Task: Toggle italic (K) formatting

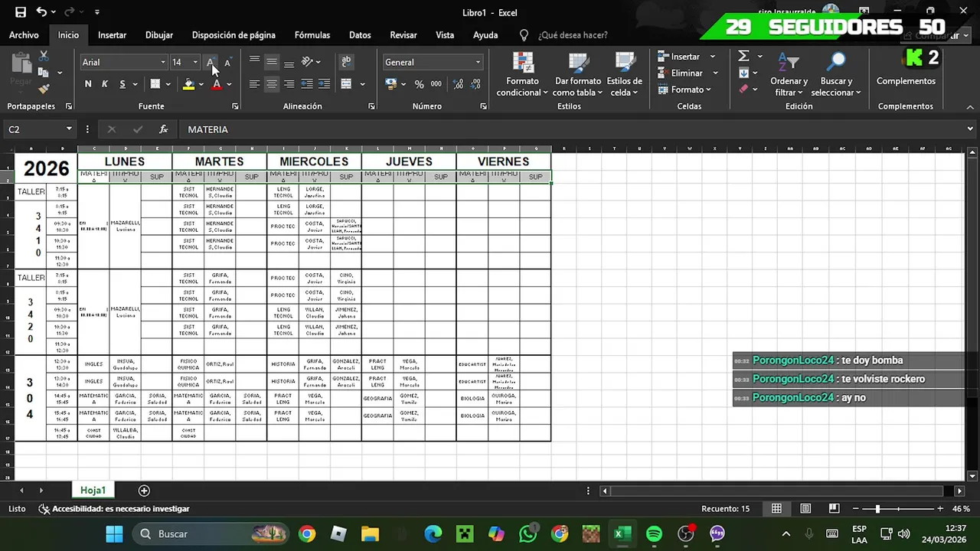Action: tap(105, 84)
